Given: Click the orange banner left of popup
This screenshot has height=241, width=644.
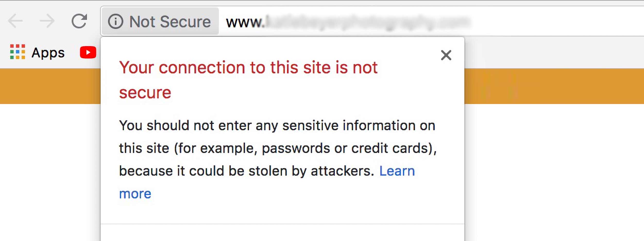Looking at the screenshot, I should point(50,86).
